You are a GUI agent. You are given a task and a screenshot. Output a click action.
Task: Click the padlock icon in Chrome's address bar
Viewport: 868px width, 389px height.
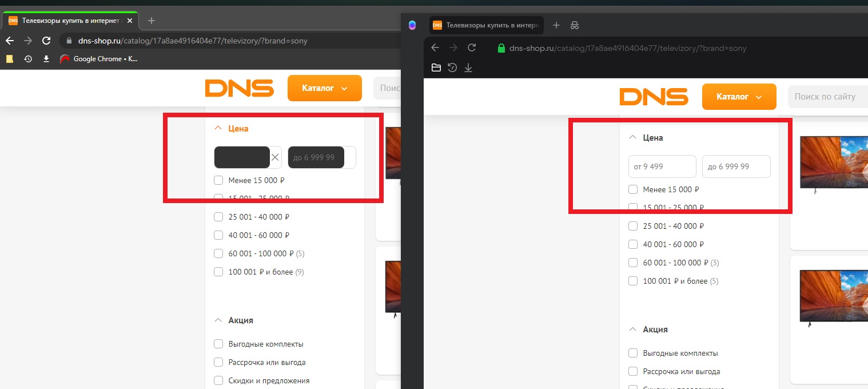coord(69,41)
